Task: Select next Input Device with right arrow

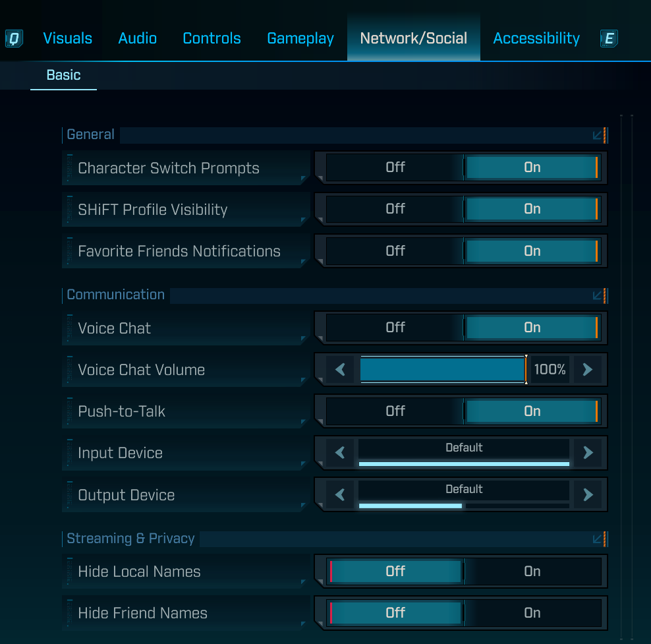Action: [x=588, y=453]
